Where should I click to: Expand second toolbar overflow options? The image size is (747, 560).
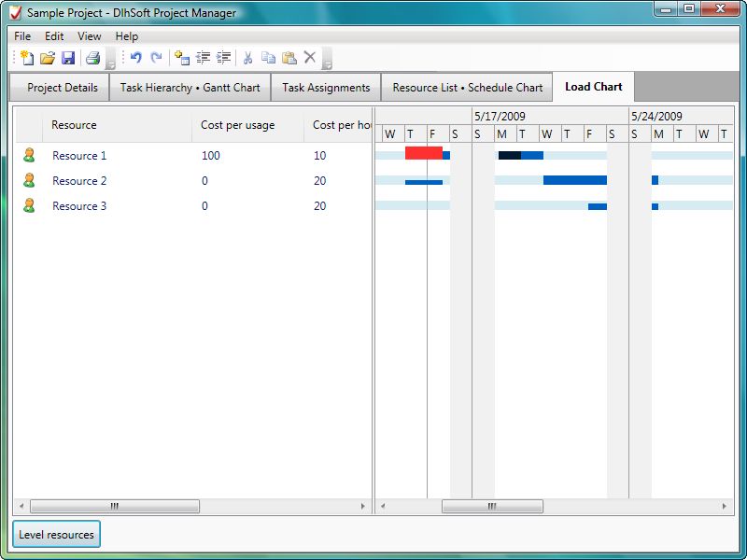pyautogui.click(x=328, y=59)
